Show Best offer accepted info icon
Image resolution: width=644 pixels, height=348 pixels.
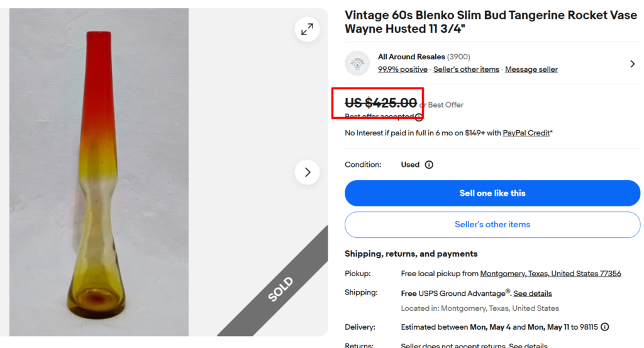click(419, 117)
